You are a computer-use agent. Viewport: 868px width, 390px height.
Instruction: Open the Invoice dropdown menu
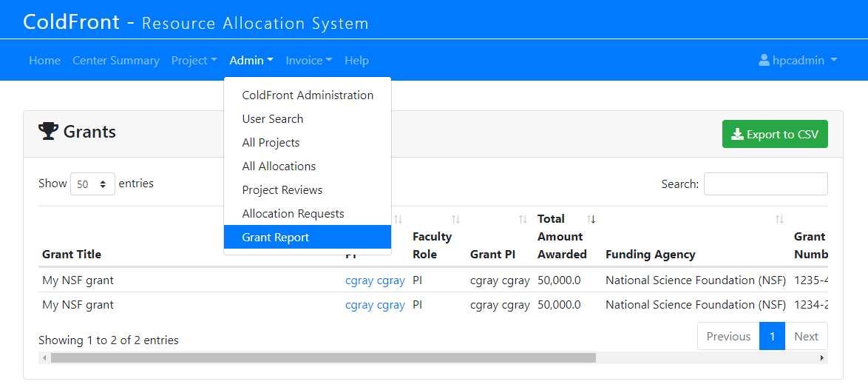point(310,61)
